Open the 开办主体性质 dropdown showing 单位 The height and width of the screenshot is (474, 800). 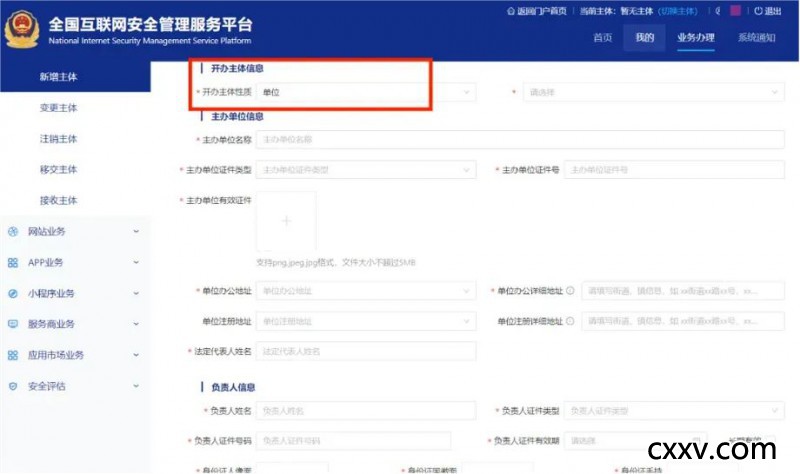(365, 92)
